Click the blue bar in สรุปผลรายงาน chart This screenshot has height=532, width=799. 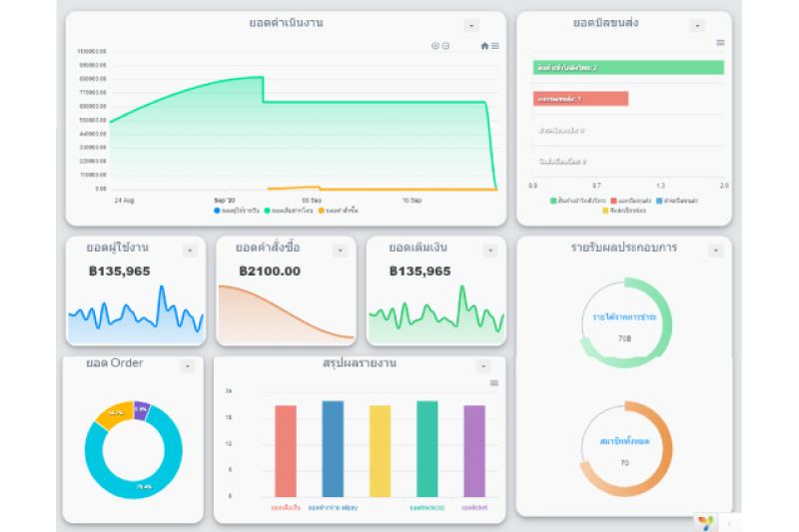pos(333,448)
